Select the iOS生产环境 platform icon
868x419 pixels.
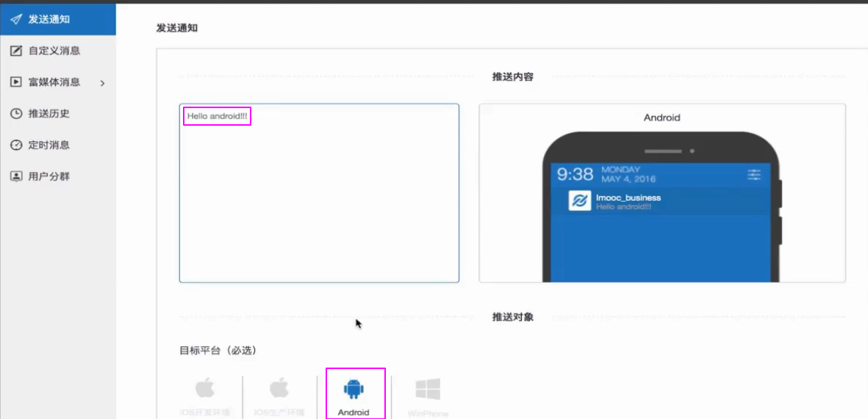279,389
